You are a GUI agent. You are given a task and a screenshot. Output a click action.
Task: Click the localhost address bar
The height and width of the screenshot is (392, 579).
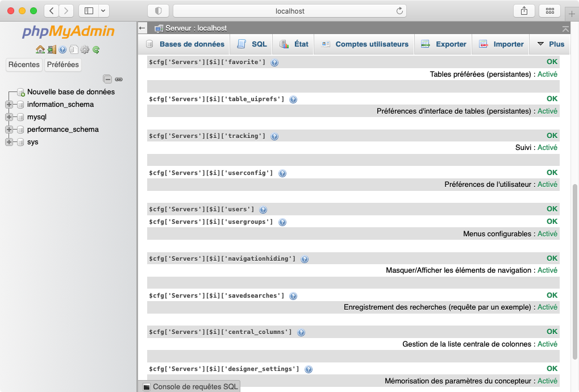tap(290, 11)
